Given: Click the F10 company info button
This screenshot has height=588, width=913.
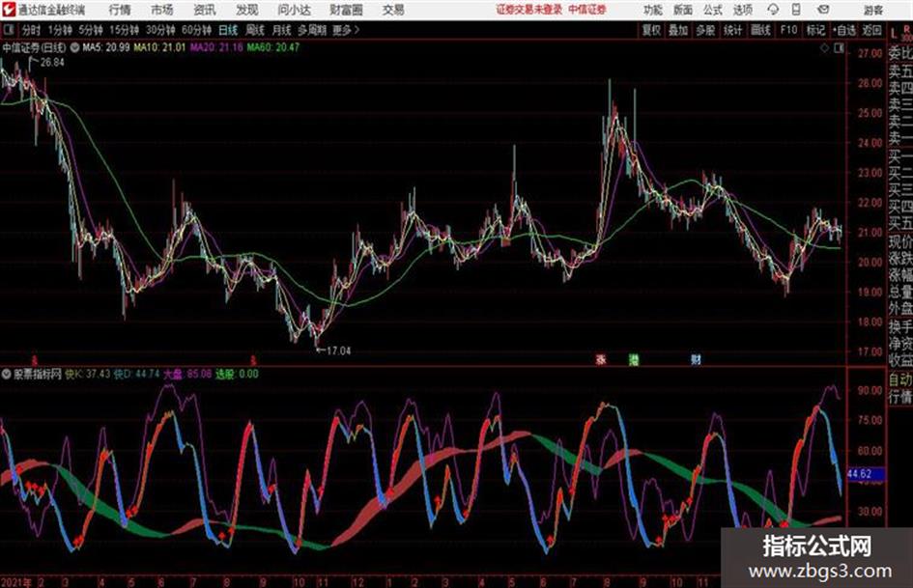Looking at the screenshot, I should click(788, 30).
